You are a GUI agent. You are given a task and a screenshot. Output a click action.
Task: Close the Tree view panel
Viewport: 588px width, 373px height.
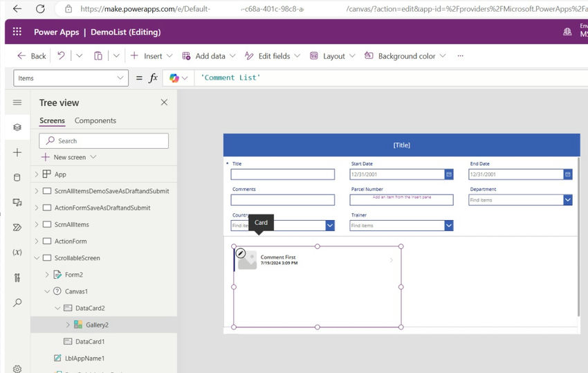(164, 102)
